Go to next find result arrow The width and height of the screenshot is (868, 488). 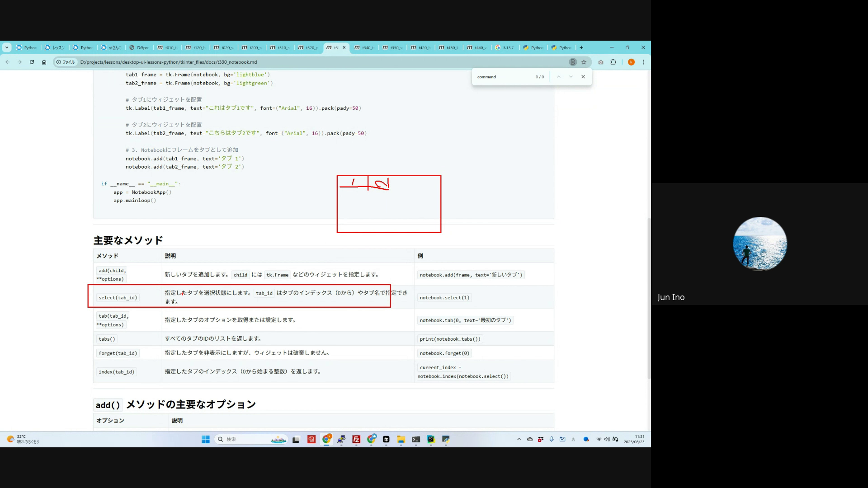(571, 77)
